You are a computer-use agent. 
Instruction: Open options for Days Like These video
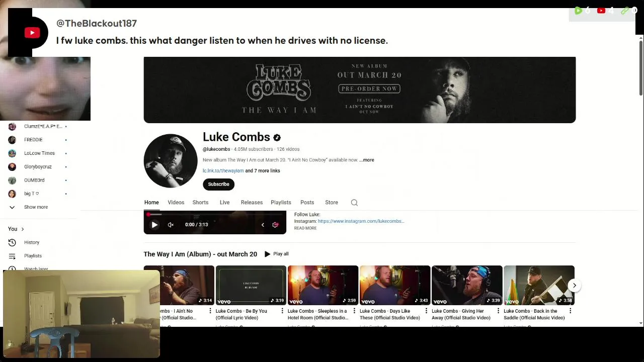(x=426, y=311)
